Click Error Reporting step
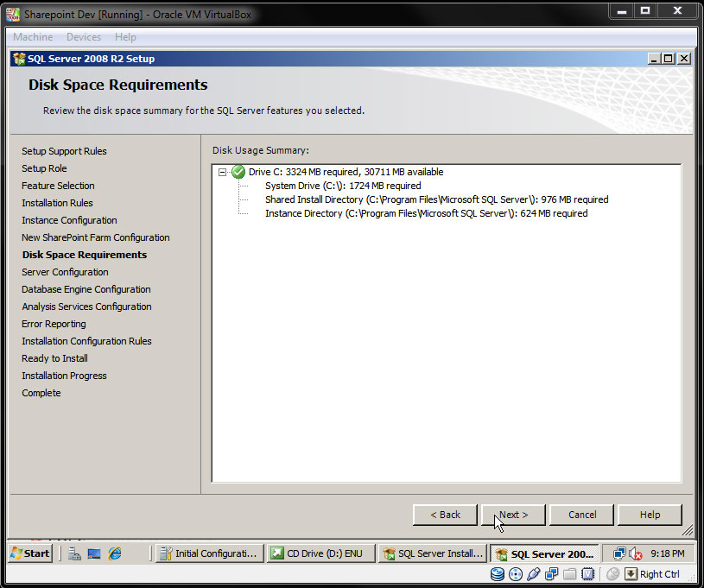Viewport: 704px width, 588px height. pos(54,324)
